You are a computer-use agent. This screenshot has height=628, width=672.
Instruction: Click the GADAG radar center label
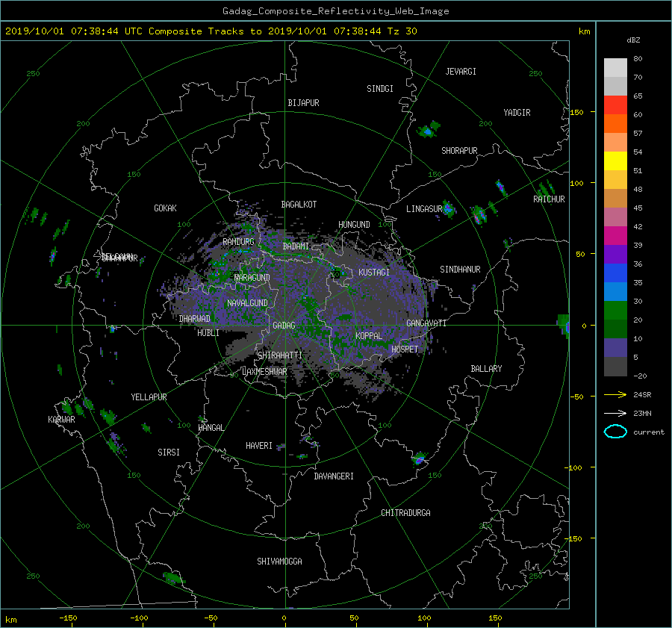284,326
